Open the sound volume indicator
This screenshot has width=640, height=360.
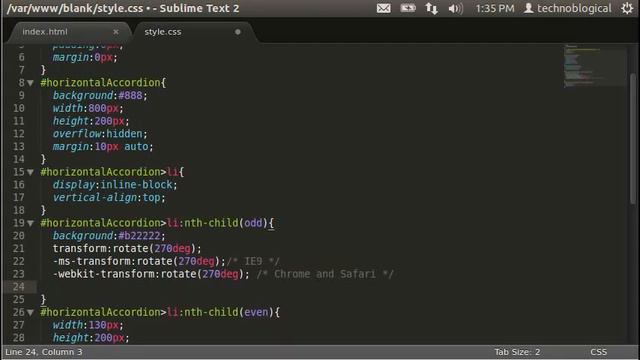pos(456,9)
